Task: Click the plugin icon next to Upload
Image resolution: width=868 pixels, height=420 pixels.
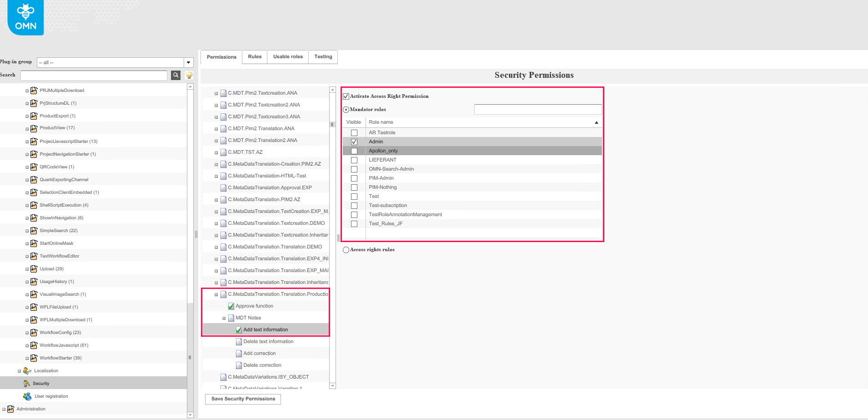Action: pos(34,268)
